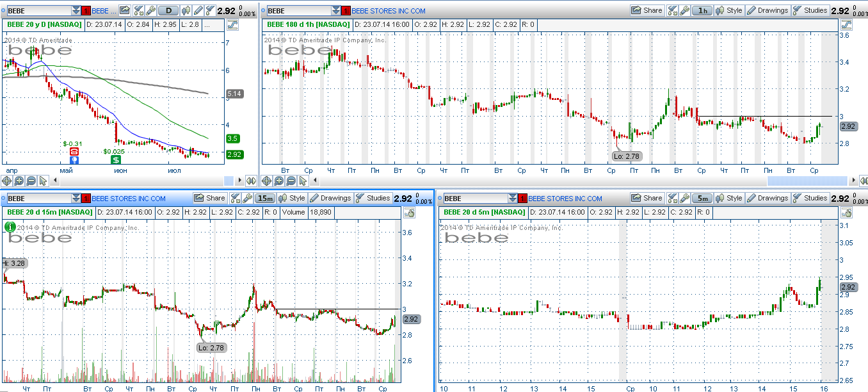Click the chart mode icon beside the BEBE 20 y D header
The height and width of the screenshot is (392, 868).
pyautogui.click(x=232, y=24)
